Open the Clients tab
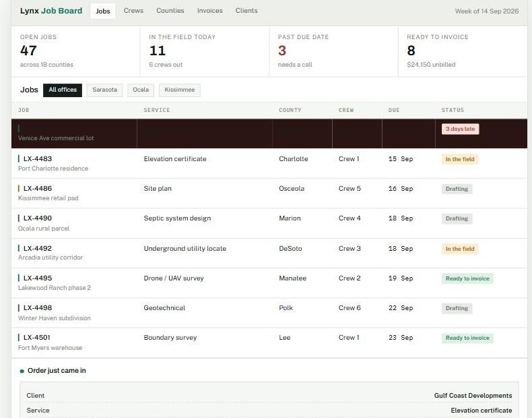The height and width of the screenshot is (418, 532). pyautogui.click(x=246, y=11)
